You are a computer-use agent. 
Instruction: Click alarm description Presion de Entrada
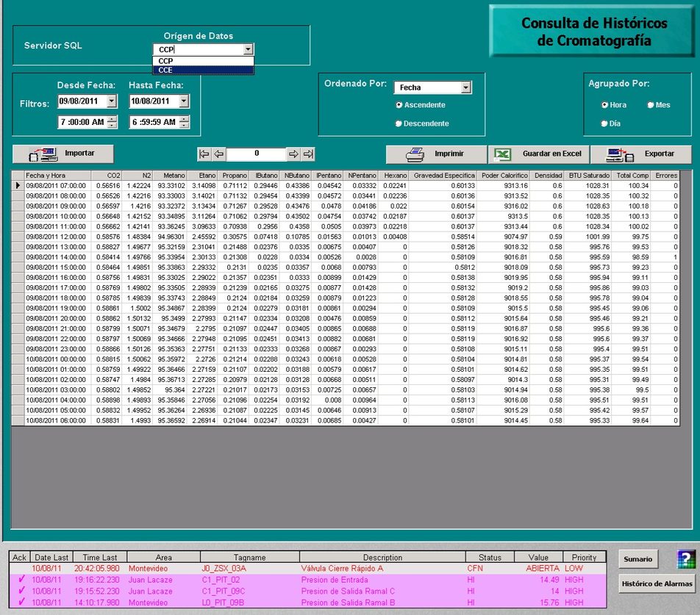pyautogui.click(x=335, y=579)
